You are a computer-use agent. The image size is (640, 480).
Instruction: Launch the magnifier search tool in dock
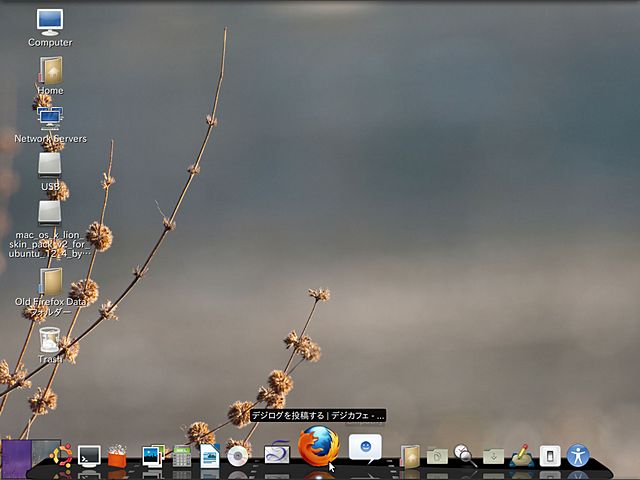click(x=465, y=456)
